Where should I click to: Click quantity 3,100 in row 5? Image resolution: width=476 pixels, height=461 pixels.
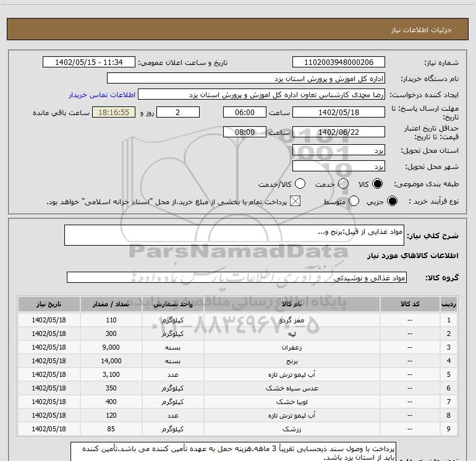[111, 375]
